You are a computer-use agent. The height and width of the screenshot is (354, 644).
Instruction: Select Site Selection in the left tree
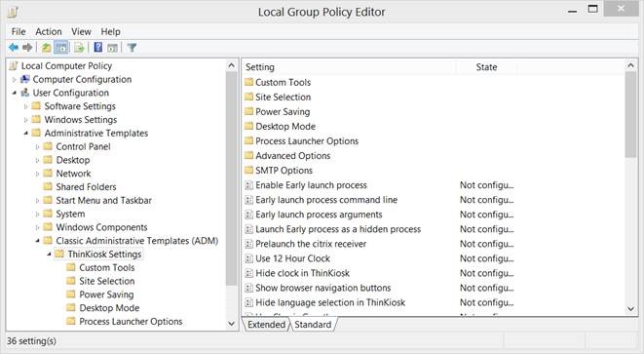[107, 281]
